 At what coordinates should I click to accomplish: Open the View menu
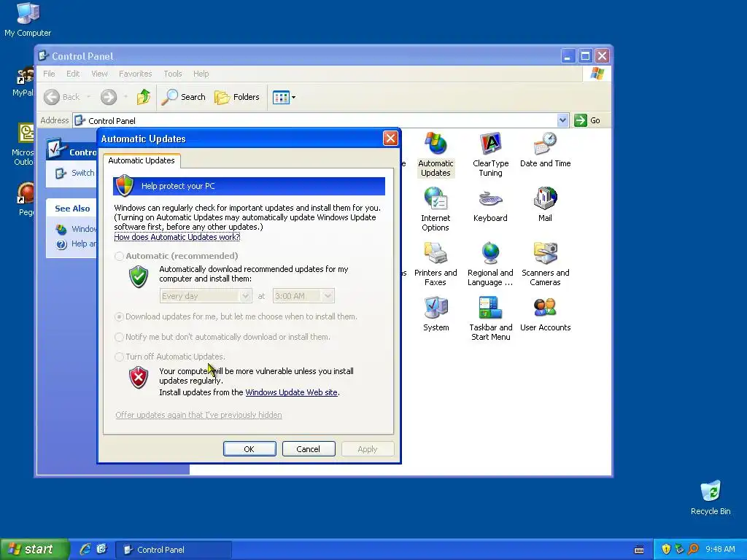(99, 74)
